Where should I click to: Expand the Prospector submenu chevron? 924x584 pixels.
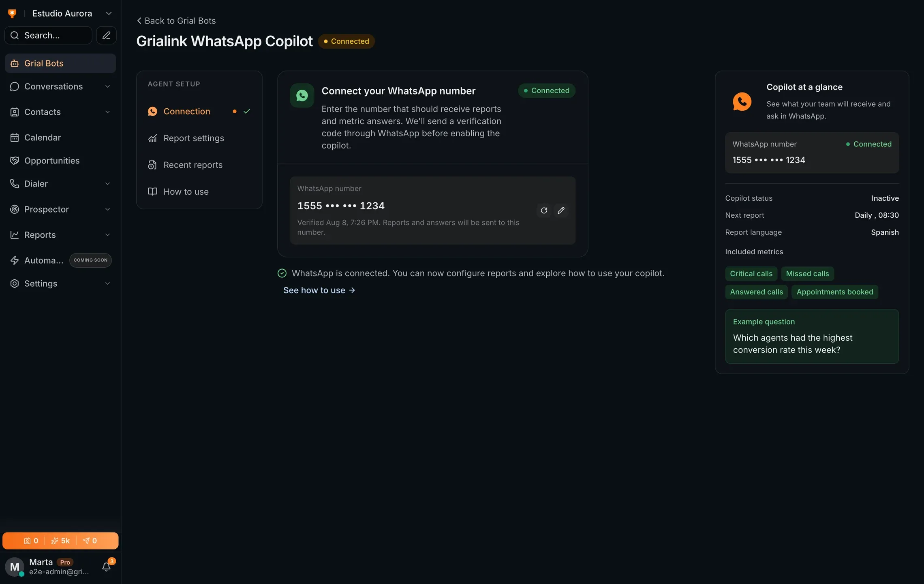107,209
